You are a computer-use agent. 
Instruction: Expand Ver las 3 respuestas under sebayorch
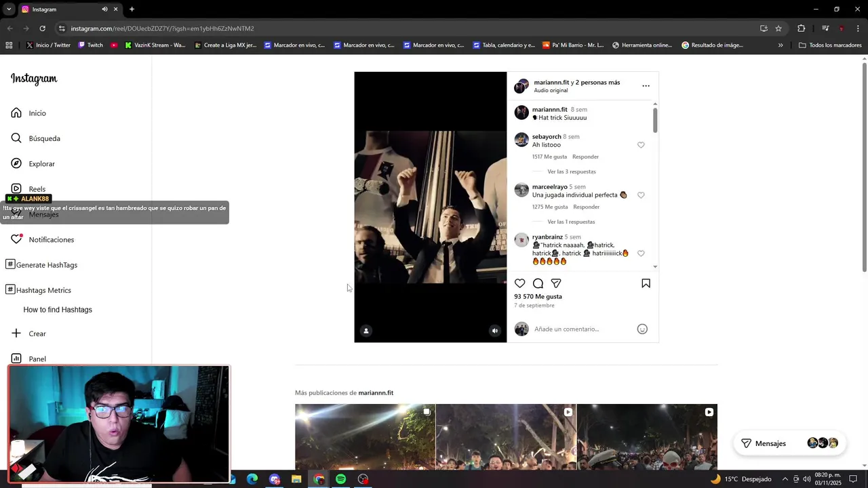tap(572, 171)
